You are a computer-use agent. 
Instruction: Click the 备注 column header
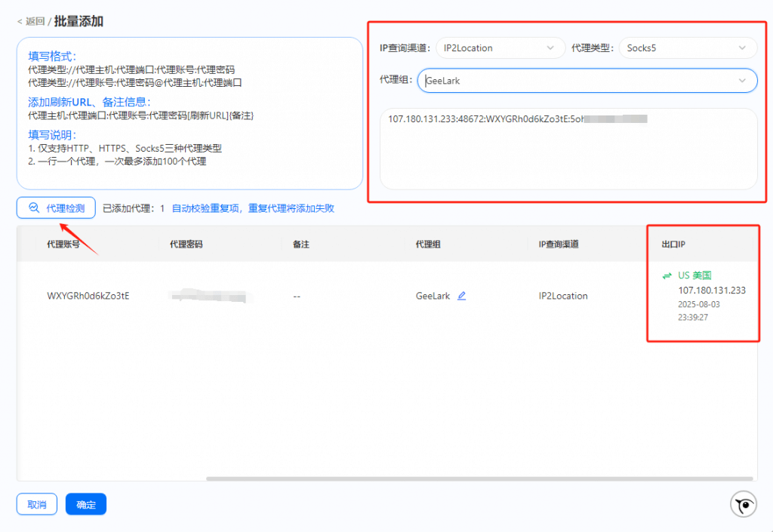(301, 244)
